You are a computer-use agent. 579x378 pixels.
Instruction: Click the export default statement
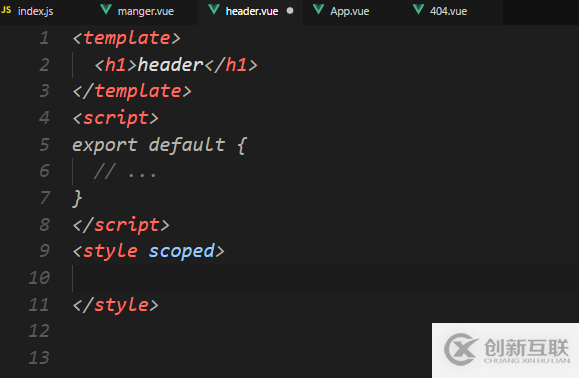click(160, 145)
